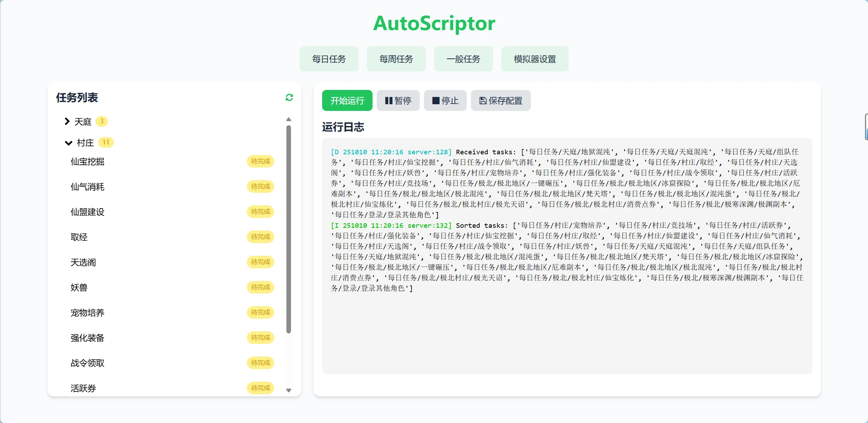Toggle 待完成 status on 仙宝挖掘

pos(261,161)
